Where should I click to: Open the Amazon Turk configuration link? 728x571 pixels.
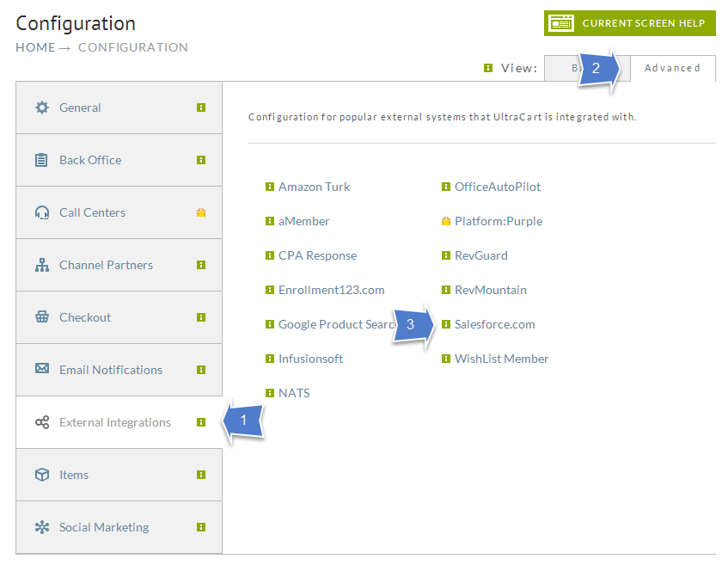[314, 187]
